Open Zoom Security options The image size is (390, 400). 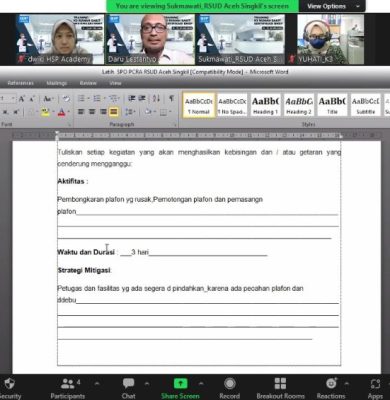pos(9,388)
